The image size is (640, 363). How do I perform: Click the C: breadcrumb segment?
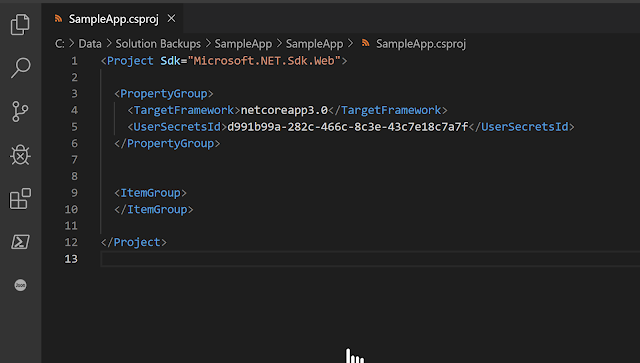click(60, 44)
